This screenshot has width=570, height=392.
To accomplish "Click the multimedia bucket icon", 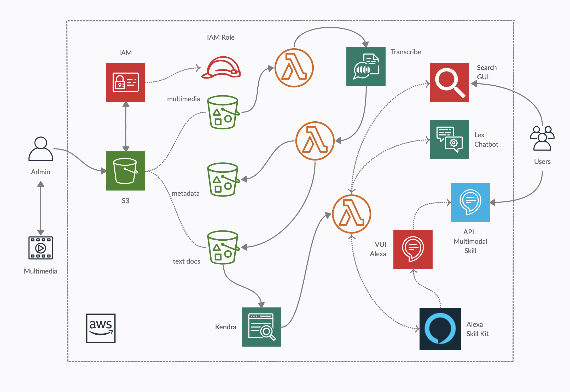I will tap(223, 112).
